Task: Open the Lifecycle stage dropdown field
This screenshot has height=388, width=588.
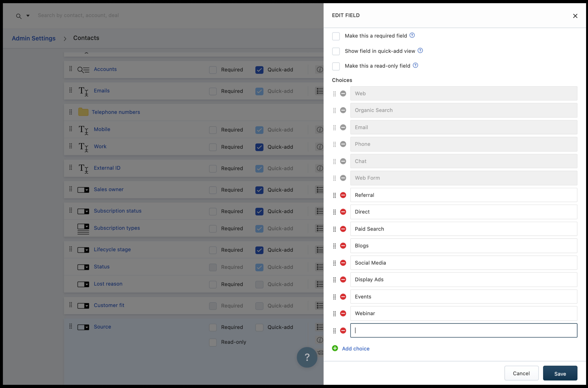Action: [x=112, y=249]
